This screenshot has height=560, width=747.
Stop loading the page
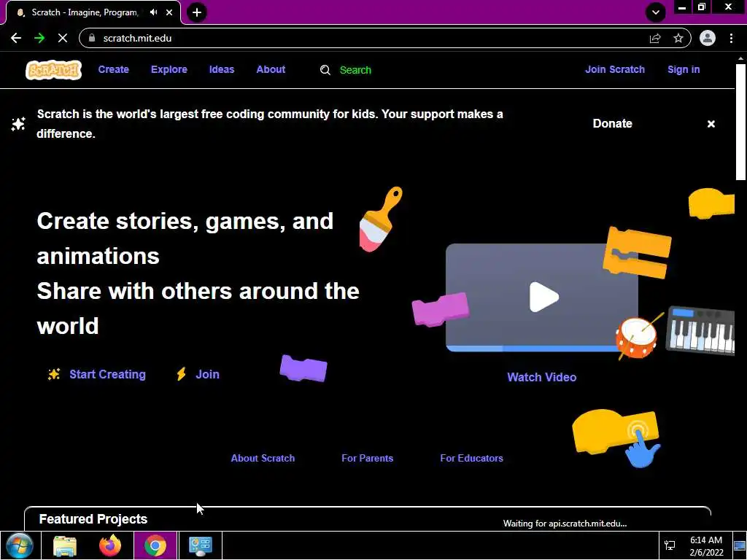[x=63, y=38]
